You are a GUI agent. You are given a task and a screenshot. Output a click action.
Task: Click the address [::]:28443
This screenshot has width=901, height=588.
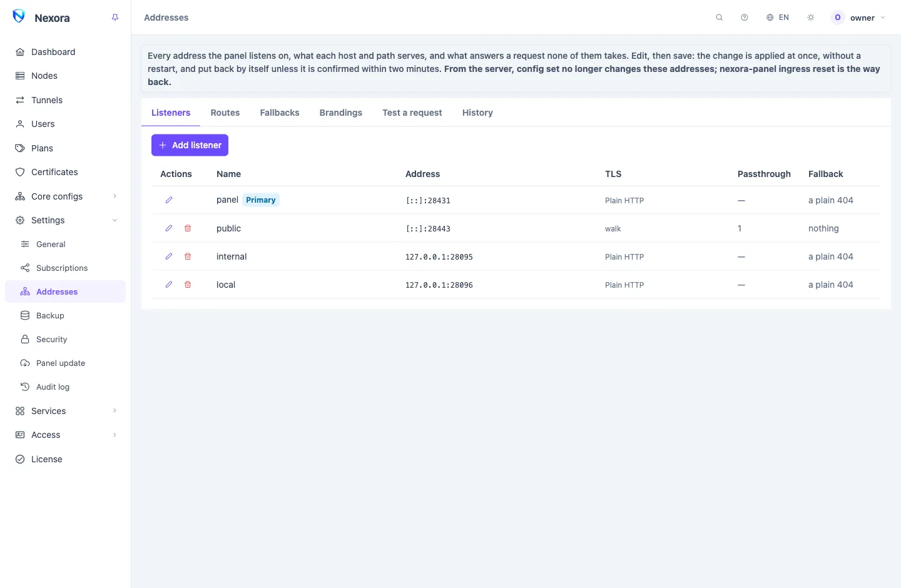coord(428,229)
